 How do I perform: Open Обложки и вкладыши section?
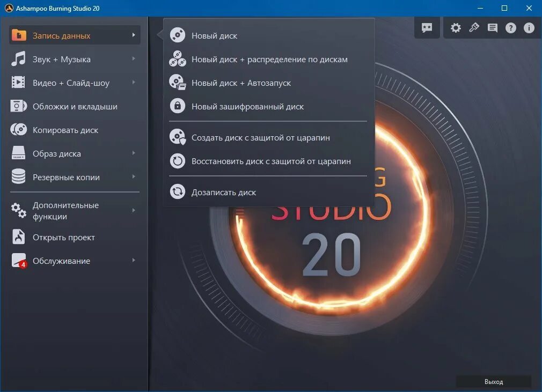[74, 106]
